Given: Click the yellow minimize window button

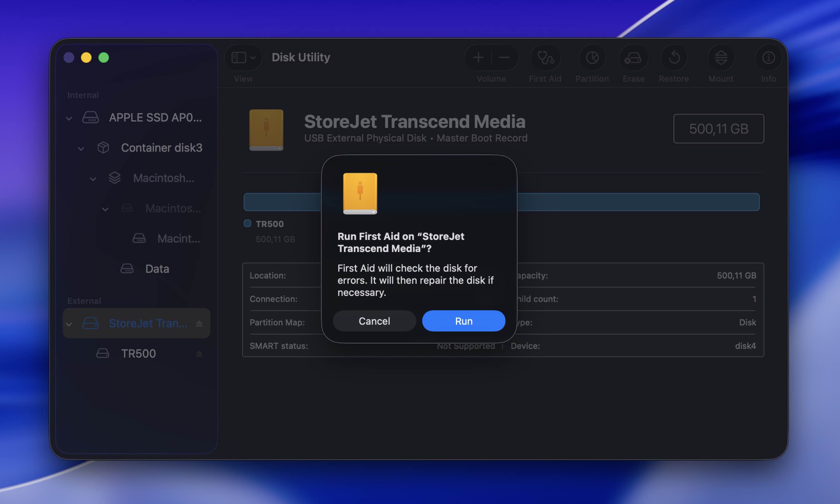Looking at the screenshot, I should click(86, 58).
